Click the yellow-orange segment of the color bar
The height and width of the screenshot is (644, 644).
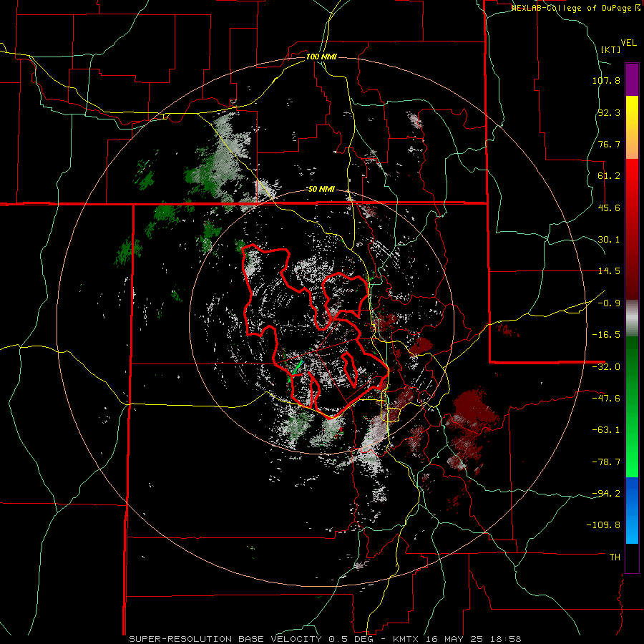pyautogui.click(x=632, y=127)
